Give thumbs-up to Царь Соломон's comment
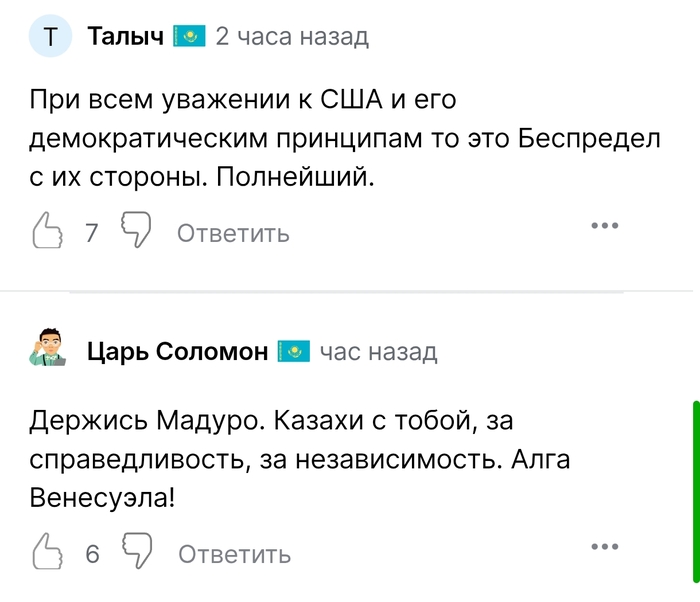Viewport: 700px width, 602px height. tap(49, 551)
